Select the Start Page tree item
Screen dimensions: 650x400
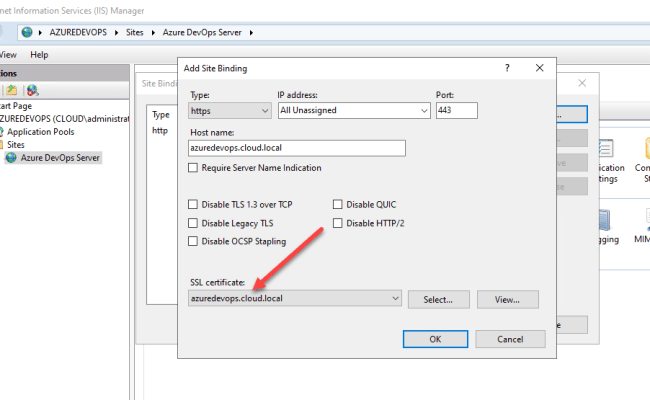16,106
